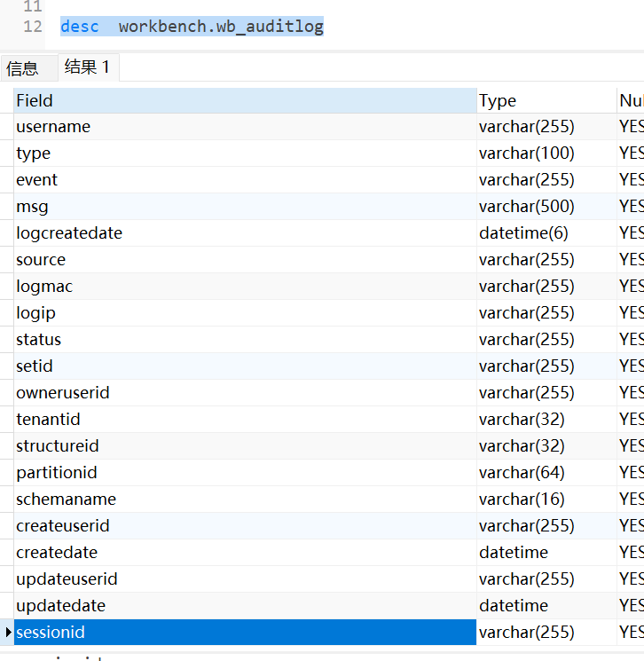Viewport: 644px width, 661px height.
Task: Click varchar(255) in the setid row
Action: [526, 366]
